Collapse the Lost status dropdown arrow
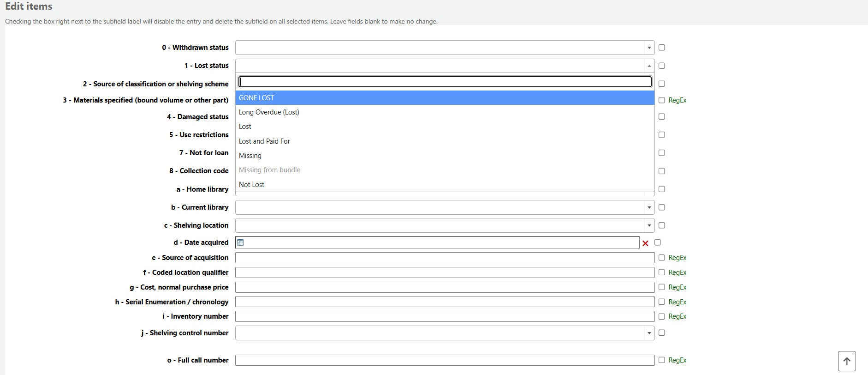 point(649,66)
